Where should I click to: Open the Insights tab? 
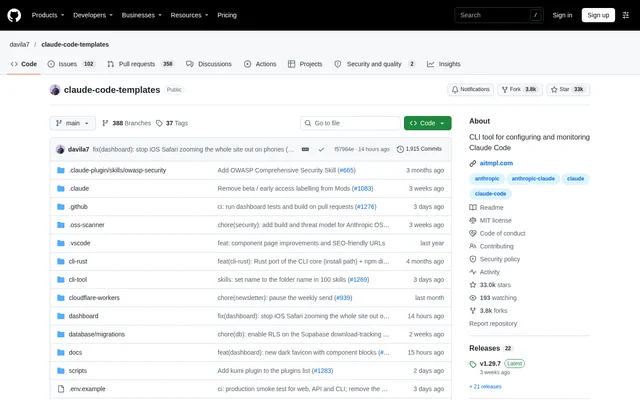pyautogui.click(x=444, y=64)
